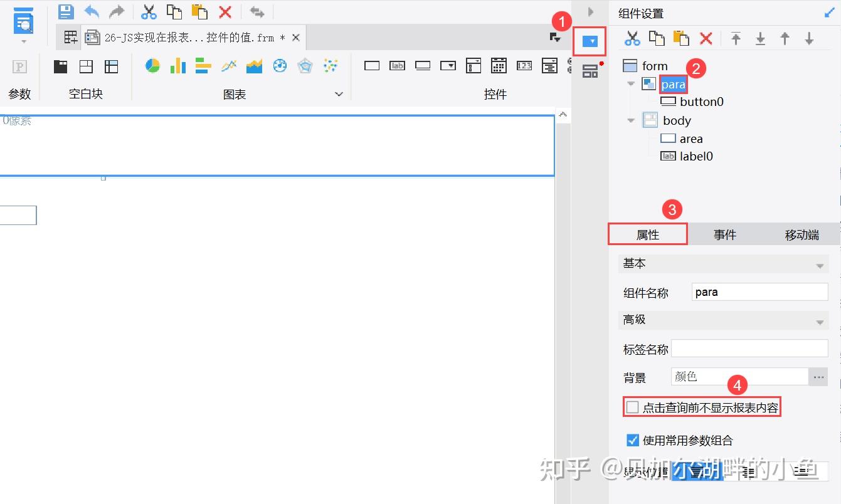Click the save icon in top toolbar

[x=65, y=11]
